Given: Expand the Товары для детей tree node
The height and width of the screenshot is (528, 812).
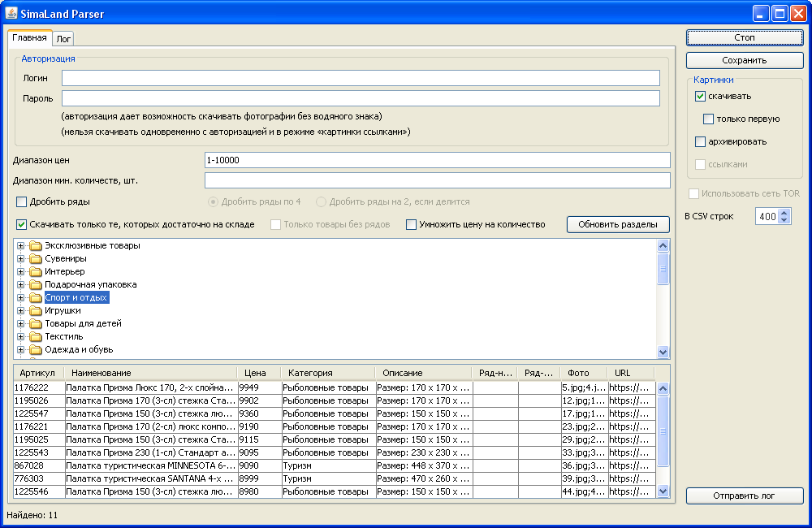Looking at the screenshot, I should (21, 323).
